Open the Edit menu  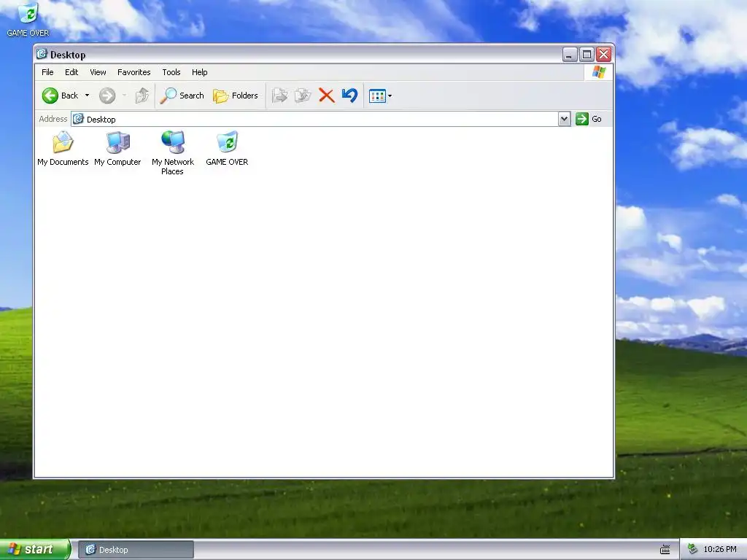tap(71, 72)
